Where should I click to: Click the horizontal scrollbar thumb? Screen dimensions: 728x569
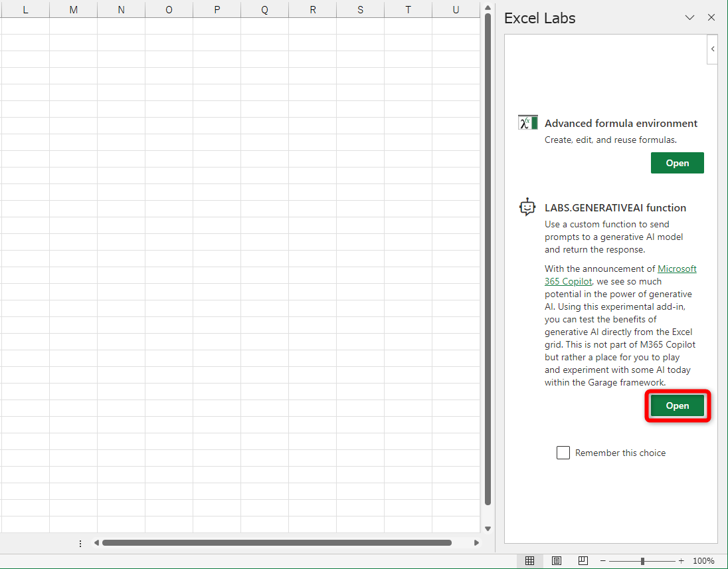pyautogui.click(x=277, y=542)
